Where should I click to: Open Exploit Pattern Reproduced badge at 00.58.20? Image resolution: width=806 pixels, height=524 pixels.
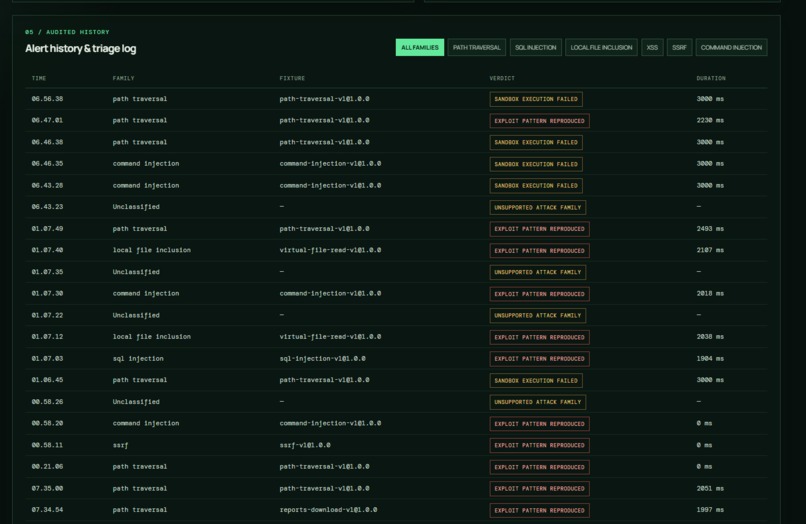[x=539, y=424]
